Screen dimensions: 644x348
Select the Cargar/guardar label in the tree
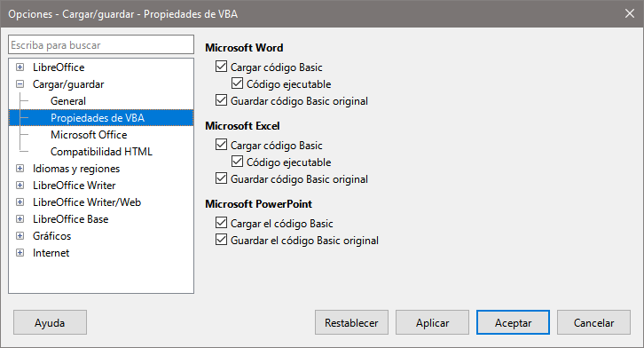coord(68,84)
